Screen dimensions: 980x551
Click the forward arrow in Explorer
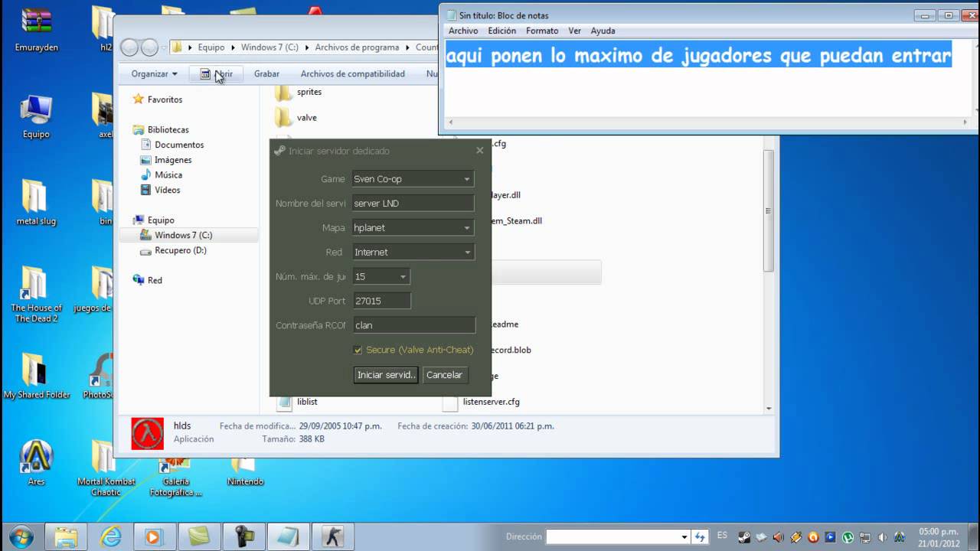[x=149, y=47]
